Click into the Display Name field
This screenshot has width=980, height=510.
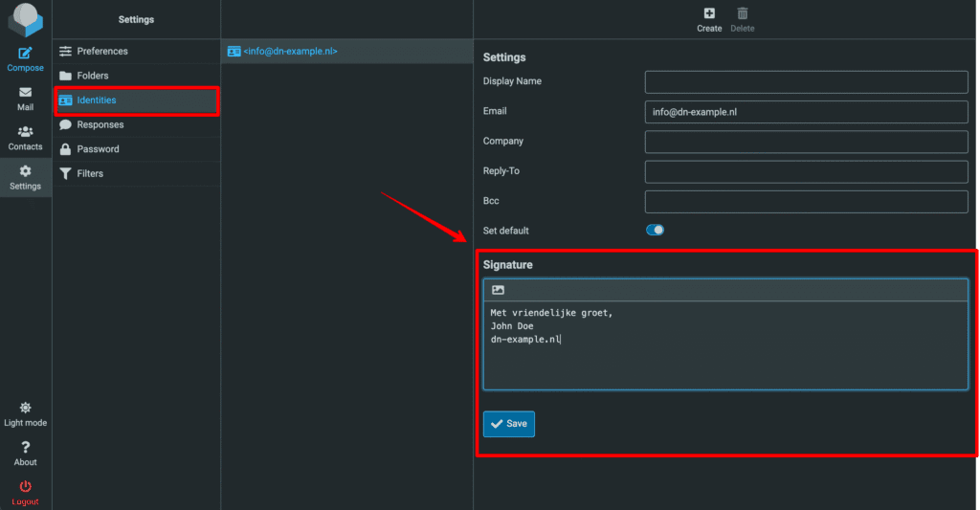(806, 81)
